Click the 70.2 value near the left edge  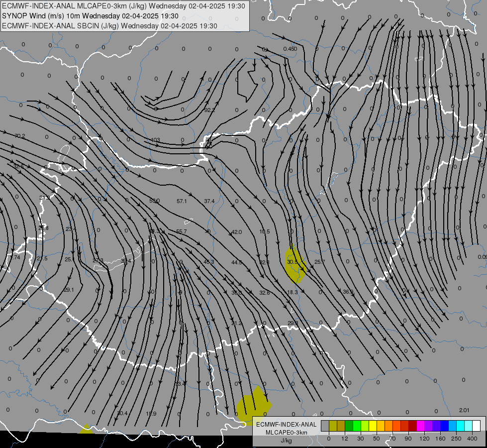(20, 136)
